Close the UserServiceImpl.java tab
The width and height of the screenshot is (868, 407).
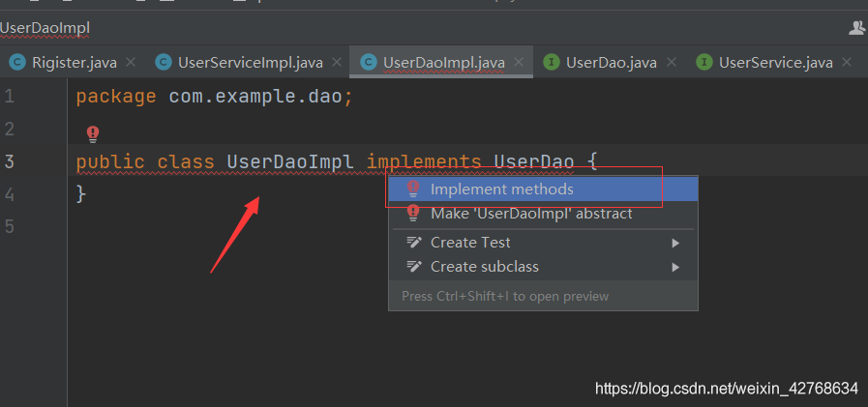(x=336, y=62)
